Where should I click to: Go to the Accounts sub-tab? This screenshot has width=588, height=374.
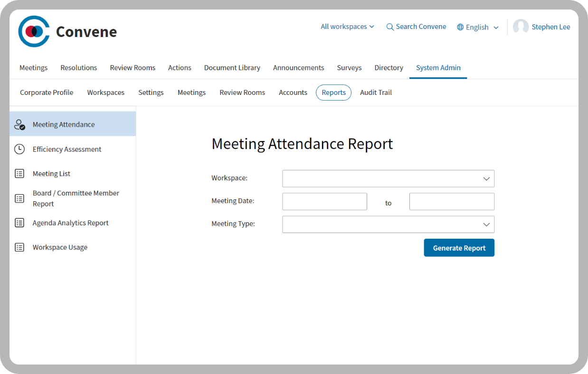click(293, 93)
